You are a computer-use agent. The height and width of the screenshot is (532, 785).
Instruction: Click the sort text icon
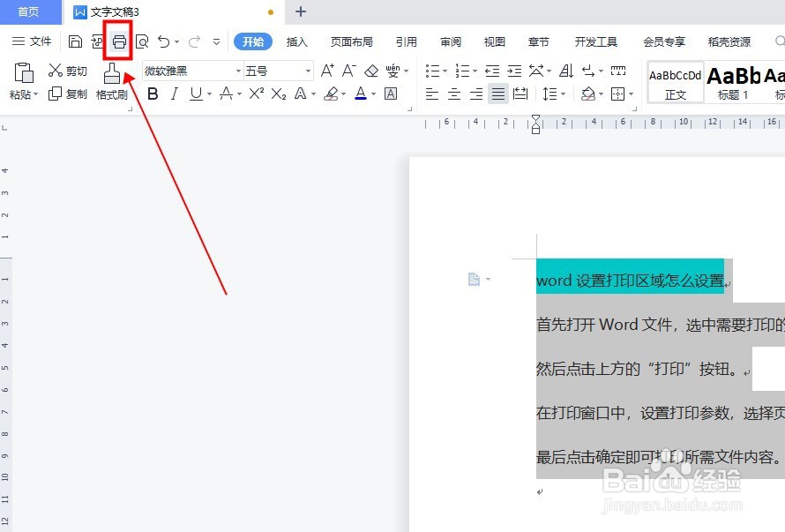(x=566, y=71)
